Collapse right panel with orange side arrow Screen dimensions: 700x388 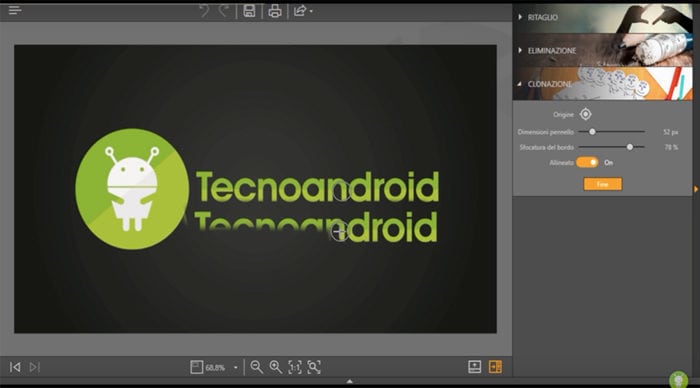click(696, 189)
